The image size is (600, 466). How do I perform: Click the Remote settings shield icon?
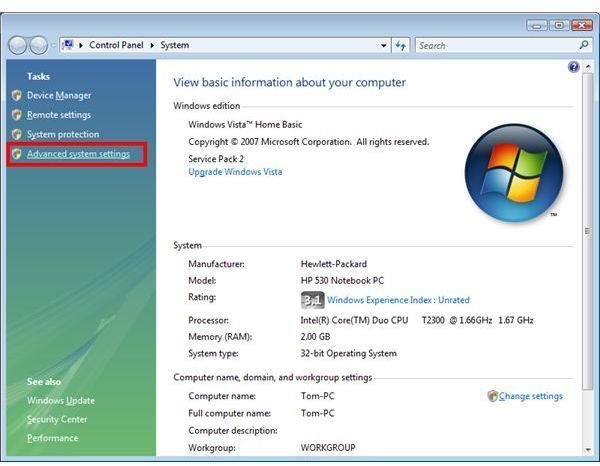pyautogui.click(x=16, y=115)
